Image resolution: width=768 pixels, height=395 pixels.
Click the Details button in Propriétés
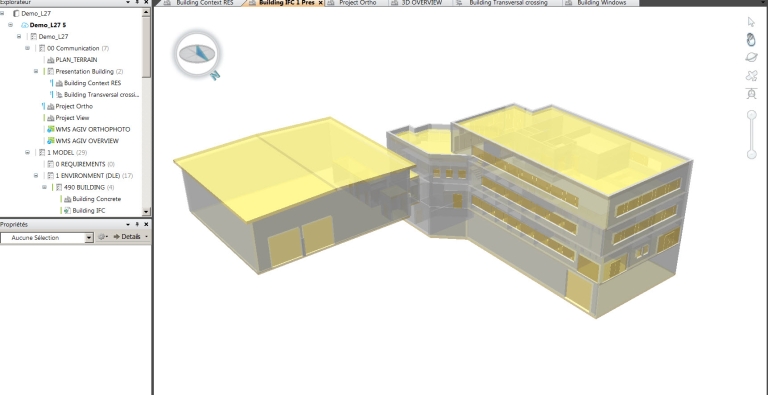point(127,237)
